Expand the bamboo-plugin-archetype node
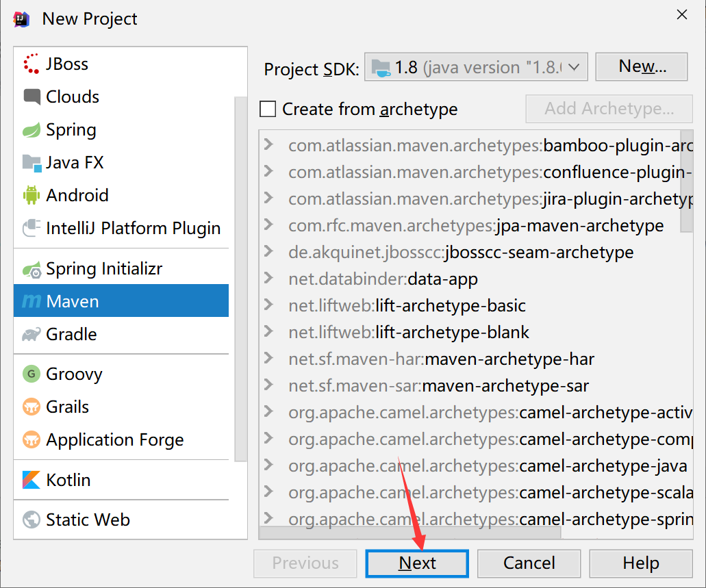 click(269, 144)
